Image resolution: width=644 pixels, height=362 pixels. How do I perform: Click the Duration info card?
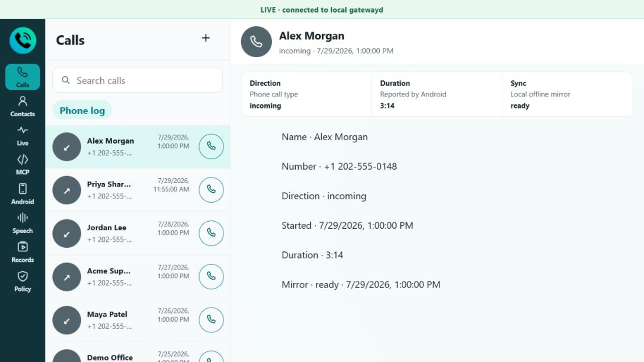tap(437, 94)
